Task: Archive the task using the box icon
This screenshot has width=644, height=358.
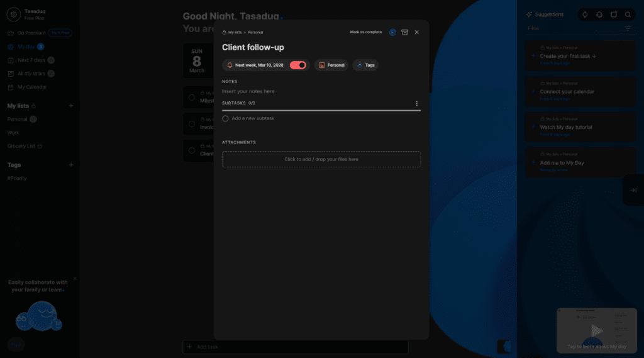Action: click(x=404, y=32)
